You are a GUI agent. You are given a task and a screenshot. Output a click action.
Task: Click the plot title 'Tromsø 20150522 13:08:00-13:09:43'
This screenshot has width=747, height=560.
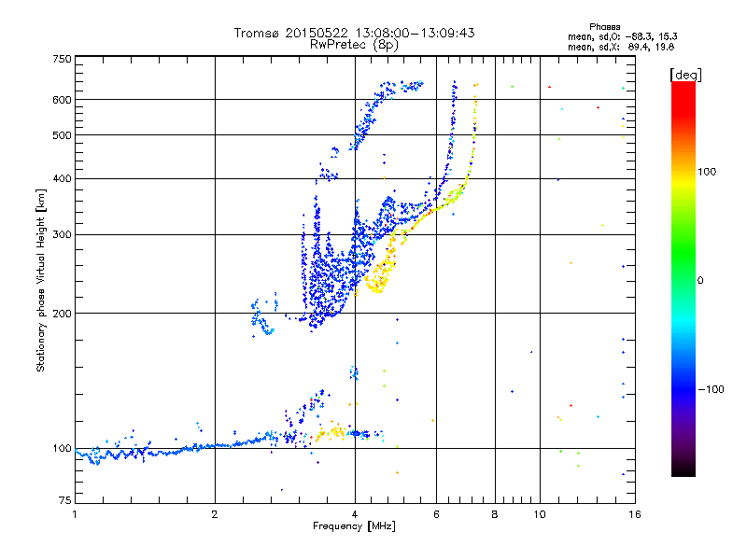tap(354, 33)
